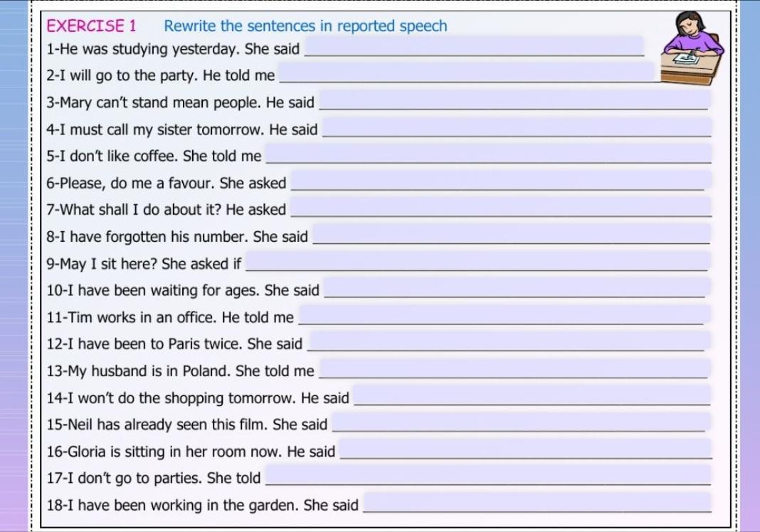Click answer for 'I won't do the shopping tomorrow'

532,395
